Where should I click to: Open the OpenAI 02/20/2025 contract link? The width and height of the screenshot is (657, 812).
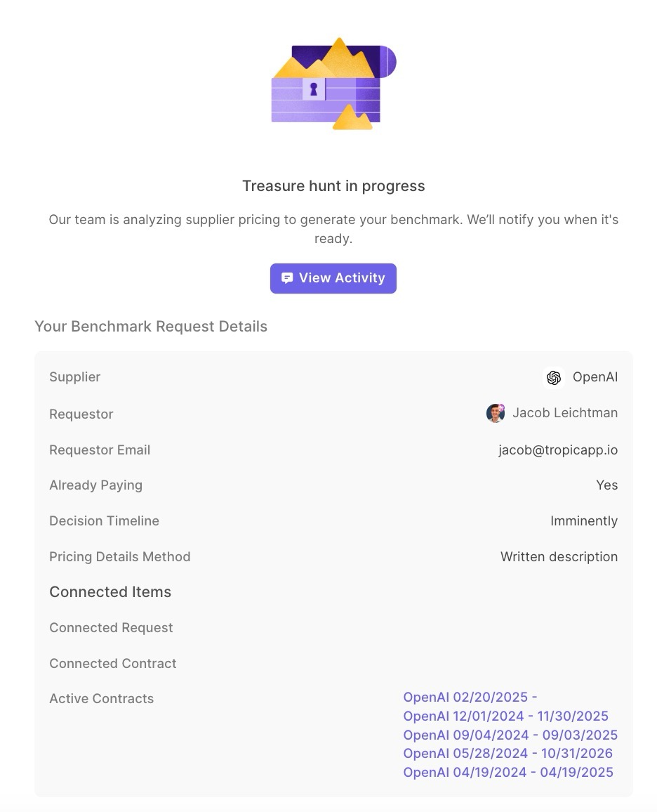(x=470, y=697)
